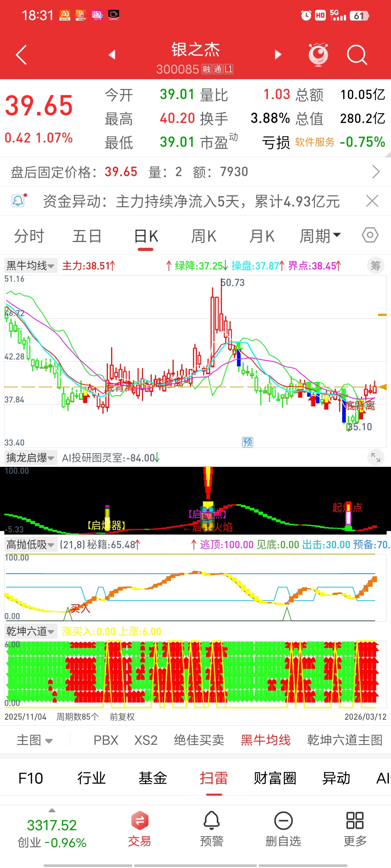
Task: Select 黑牛均线 in indicator bar
Action: point(266,740)
